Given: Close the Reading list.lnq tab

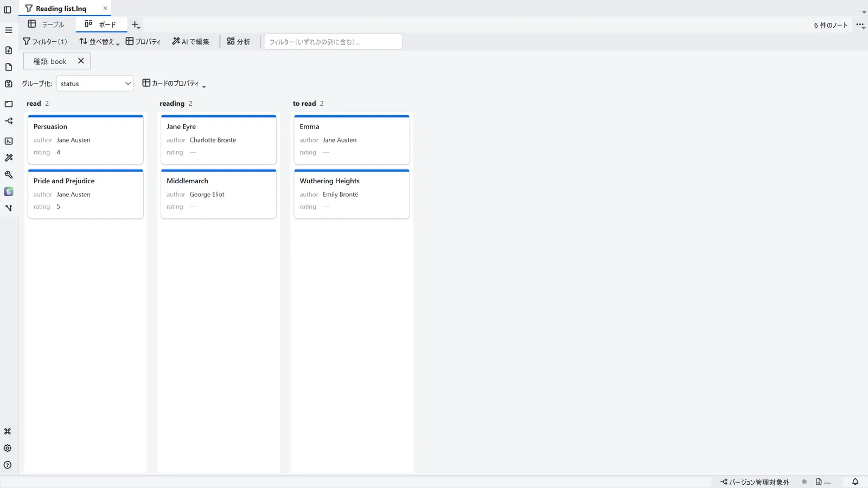Looking at the screenshot, I should 105,8.
